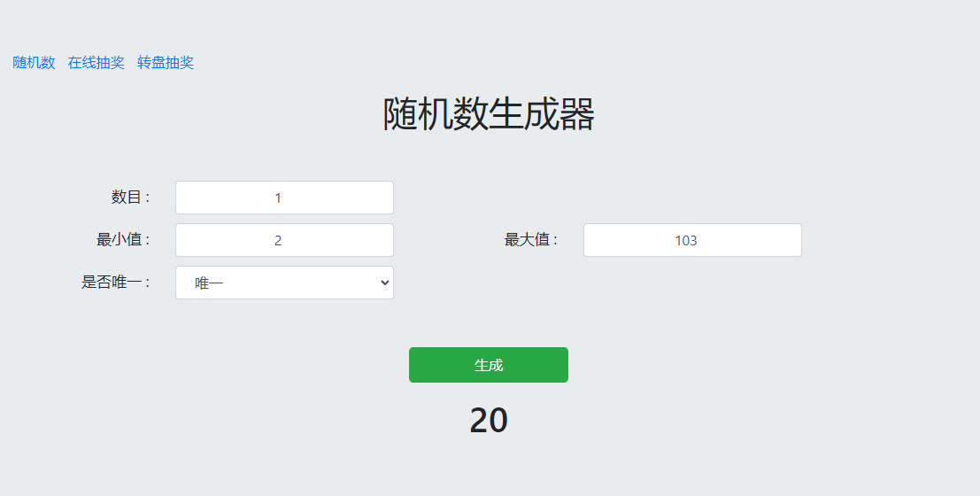This screenshot has height=496, width=980.
Task: Click the value 2 in minimum field
Action: click(278, 241)
